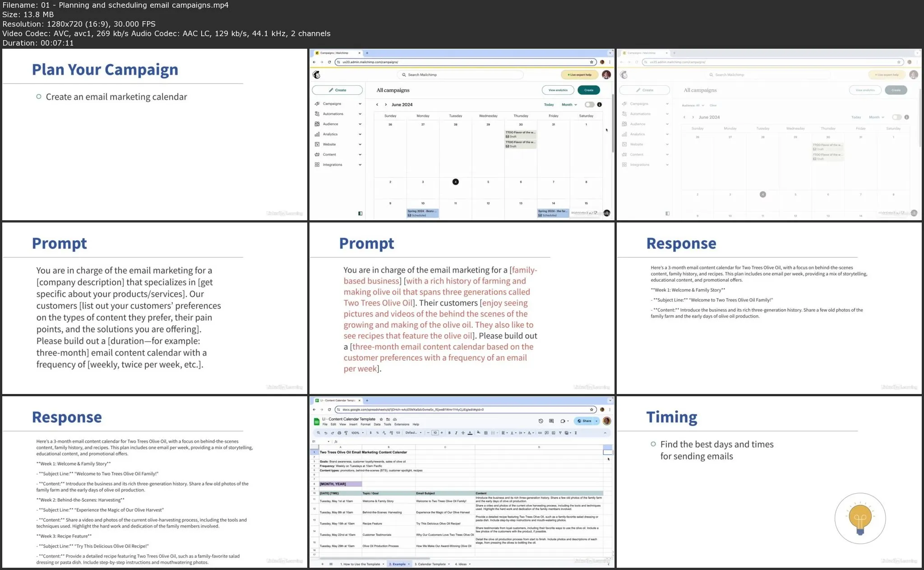Click the Integrations grid icon in clear Mailchimp sidebar

coord(317,165)
